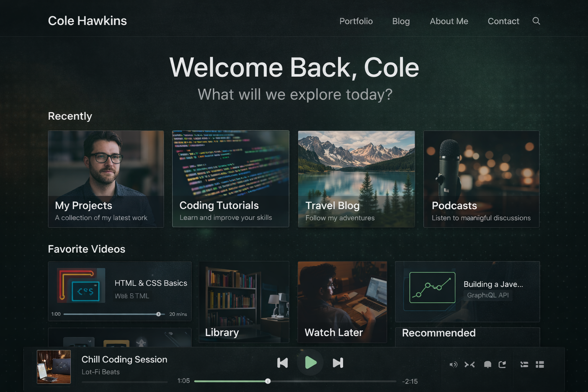Toggle the shuffle icon in player bar

coord(470,364)
